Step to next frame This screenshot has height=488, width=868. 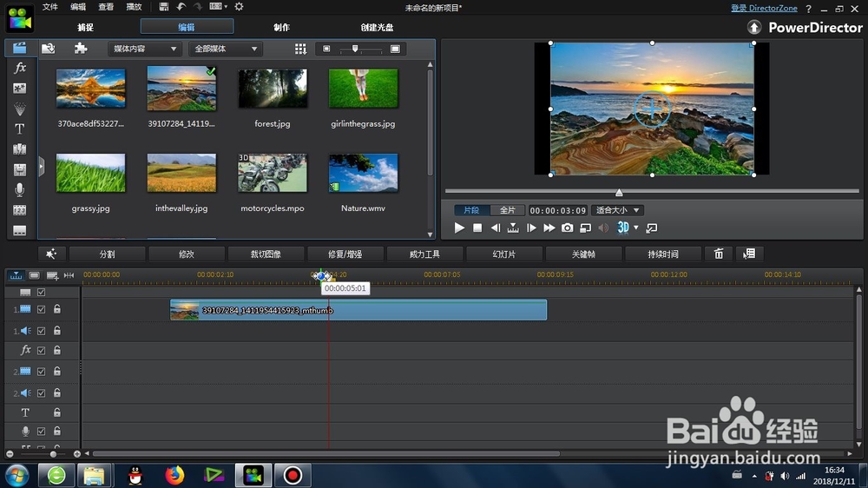coord(531,228)
